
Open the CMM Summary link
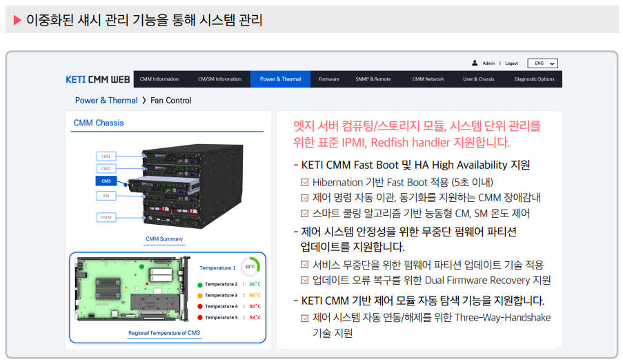pos(164,239)
